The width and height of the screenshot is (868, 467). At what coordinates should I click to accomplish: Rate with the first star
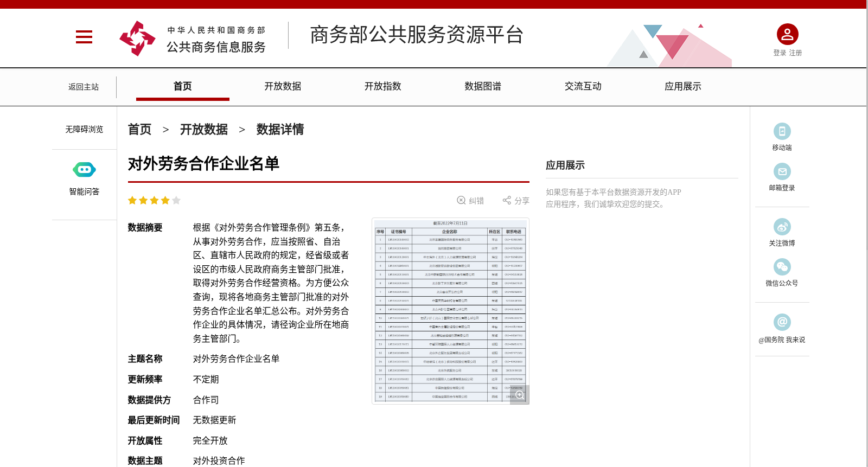132,201
